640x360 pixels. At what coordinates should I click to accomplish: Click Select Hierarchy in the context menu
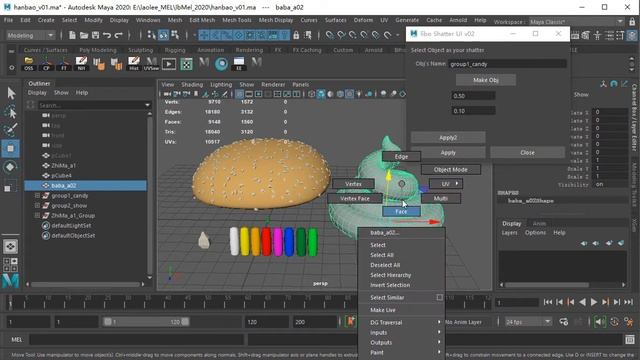[x=391, y=275]
